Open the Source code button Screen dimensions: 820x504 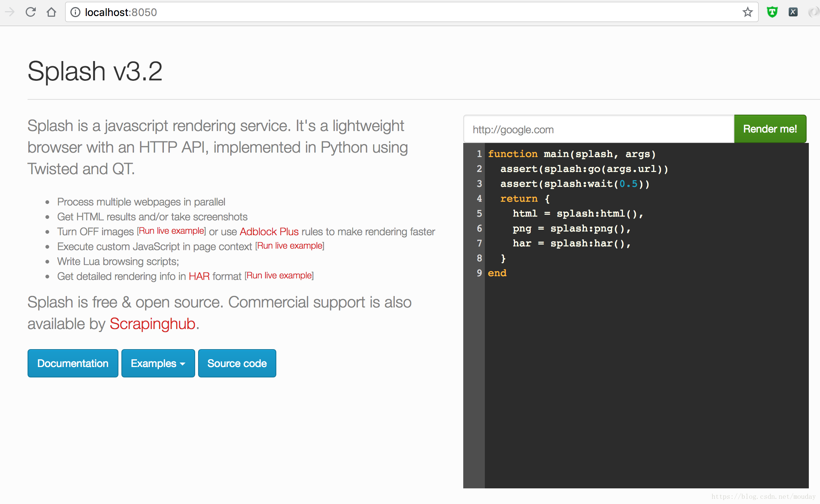pos(237,363)
